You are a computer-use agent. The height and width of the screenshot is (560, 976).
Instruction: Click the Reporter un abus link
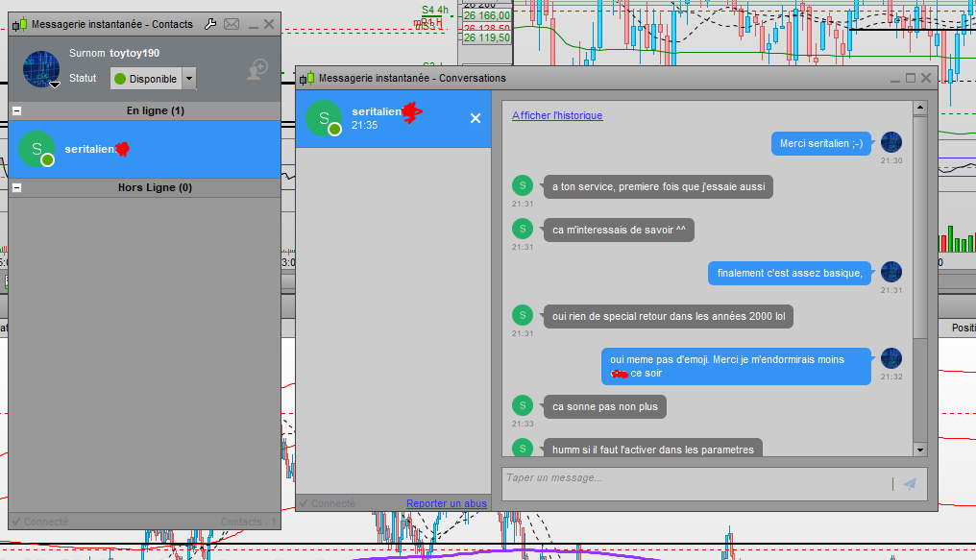(446, 503)
